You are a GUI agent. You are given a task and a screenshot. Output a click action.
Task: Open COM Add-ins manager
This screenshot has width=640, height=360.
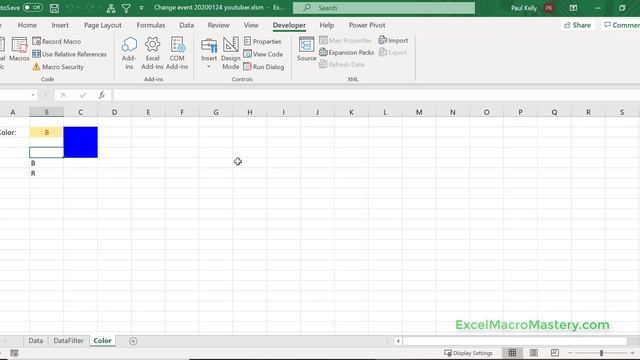[177, 53]
